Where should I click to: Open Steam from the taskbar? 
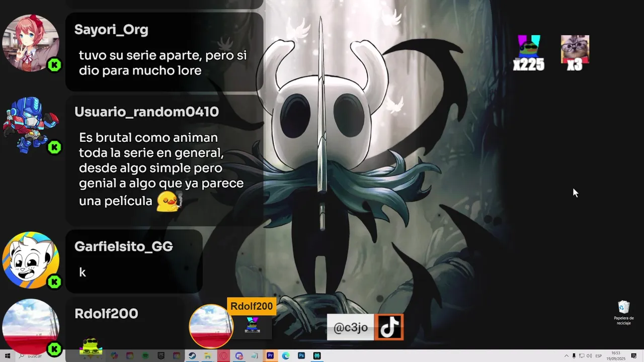point(192,356)
